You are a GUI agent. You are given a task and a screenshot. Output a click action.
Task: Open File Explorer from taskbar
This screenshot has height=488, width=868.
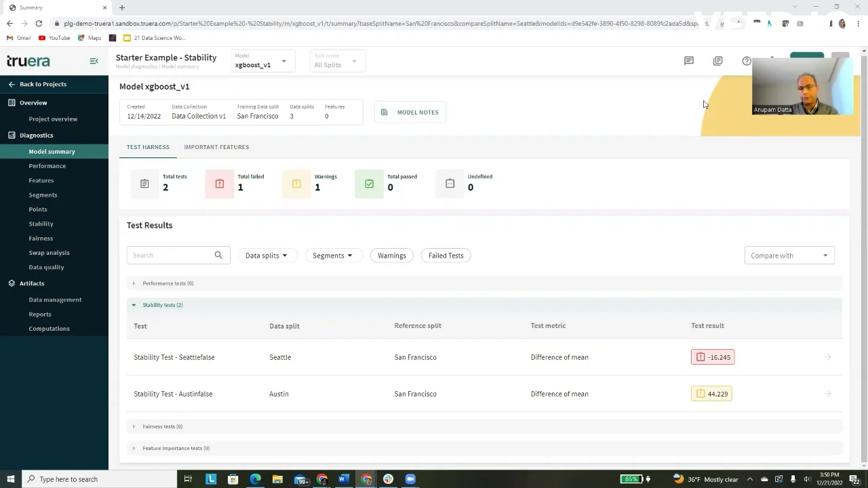pos(277,479)
